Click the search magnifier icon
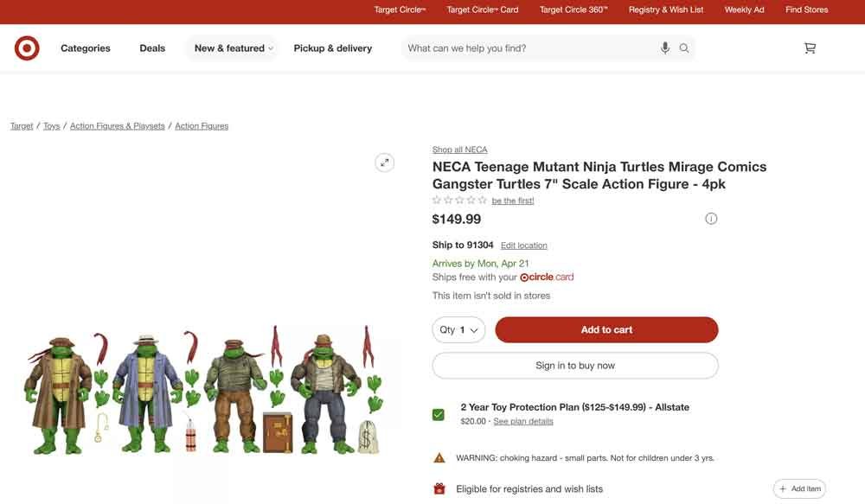 pos(682,46)
